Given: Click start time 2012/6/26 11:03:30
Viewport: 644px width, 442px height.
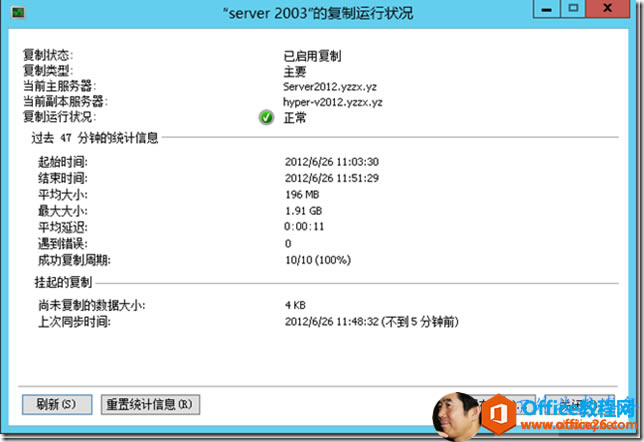Looking at the screenshot, I should tap(332, 161).
